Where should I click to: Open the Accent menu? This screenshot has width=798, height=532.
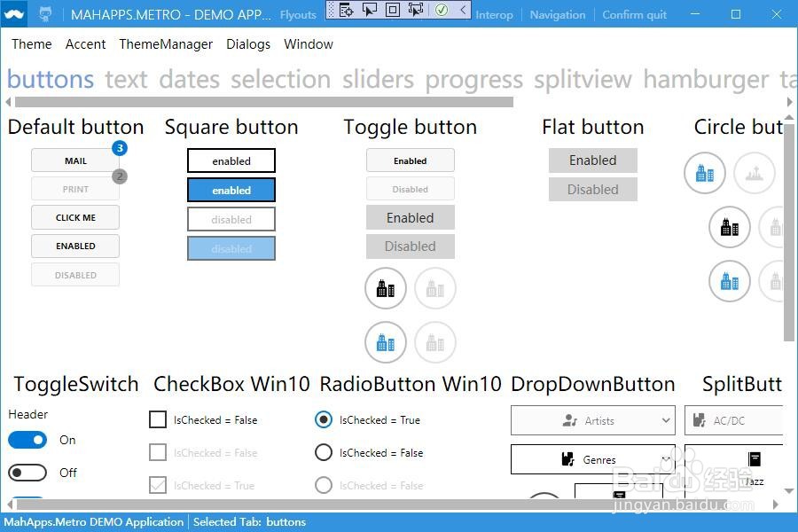(x=85, y=44)
